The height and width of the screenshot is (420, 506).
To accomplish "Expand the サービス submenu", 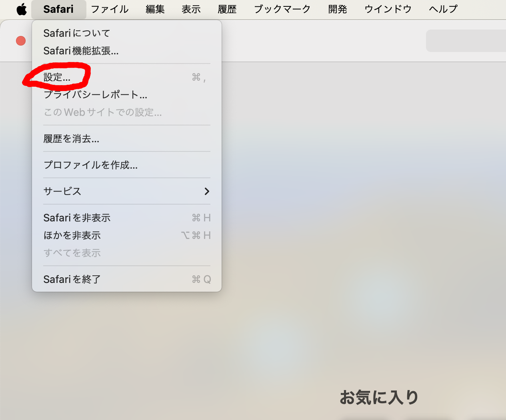I will pos(127,191).
